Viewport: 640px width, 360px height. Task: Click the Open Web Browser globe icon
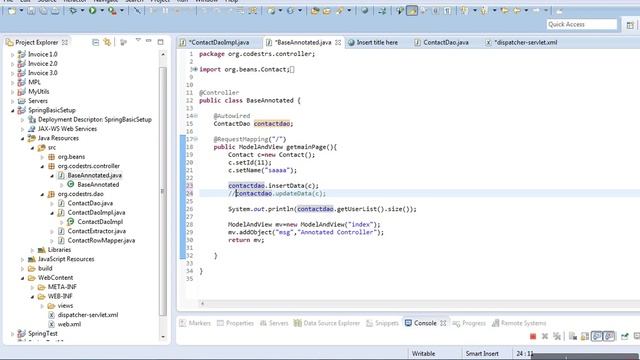pyautogui.click(x=364, y=11)
